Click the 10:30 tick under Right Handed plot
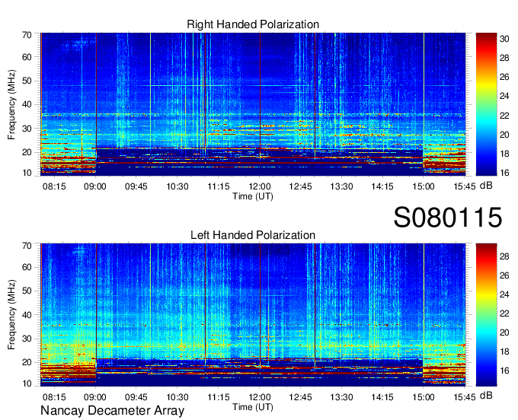This screenshot has height=420, width=518. pyautogui.click(x=177, y=186)
